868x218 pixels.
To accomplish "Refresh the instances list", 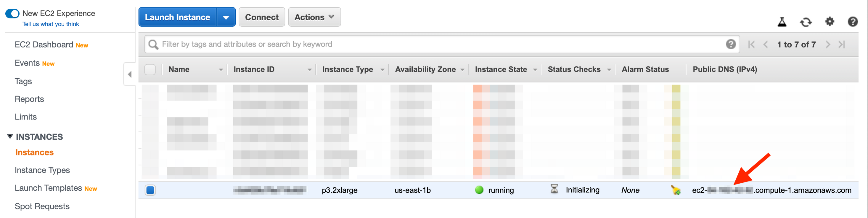I will [806, 22].
